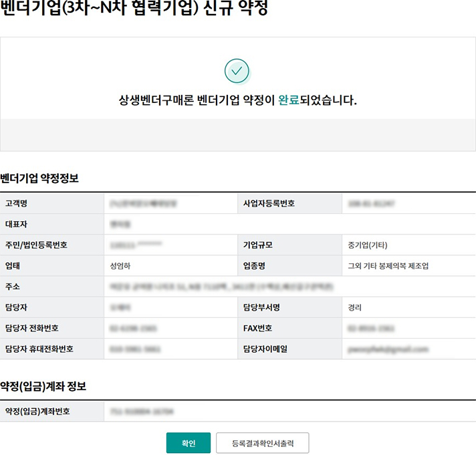This screenshot has height=455, width=476.
Task: Click the 대표자 label cell
Action: pos(51,224)
